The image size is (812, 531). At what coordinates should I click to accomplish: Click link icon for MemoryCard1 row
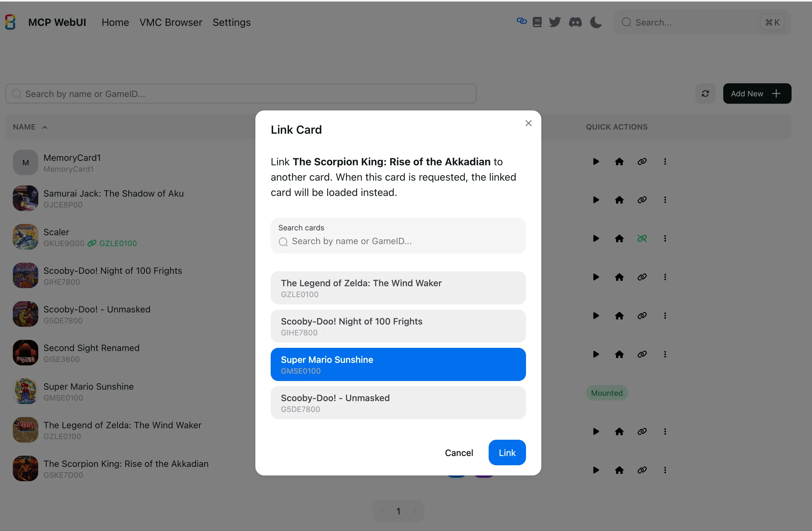(642, 162)
